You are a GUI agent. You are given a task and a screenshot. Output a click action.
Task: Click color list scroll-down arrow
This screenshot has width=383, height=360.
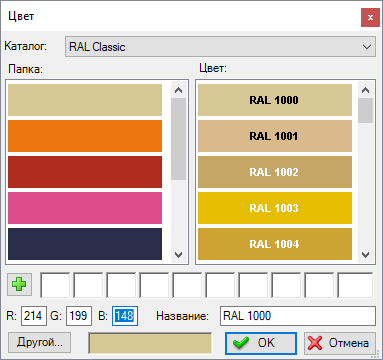tap(366, 255)
